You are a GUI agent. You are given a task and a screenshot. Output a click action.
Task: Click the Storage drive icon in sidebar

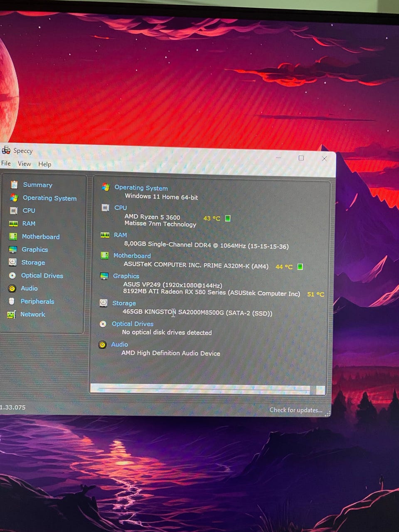13,262
